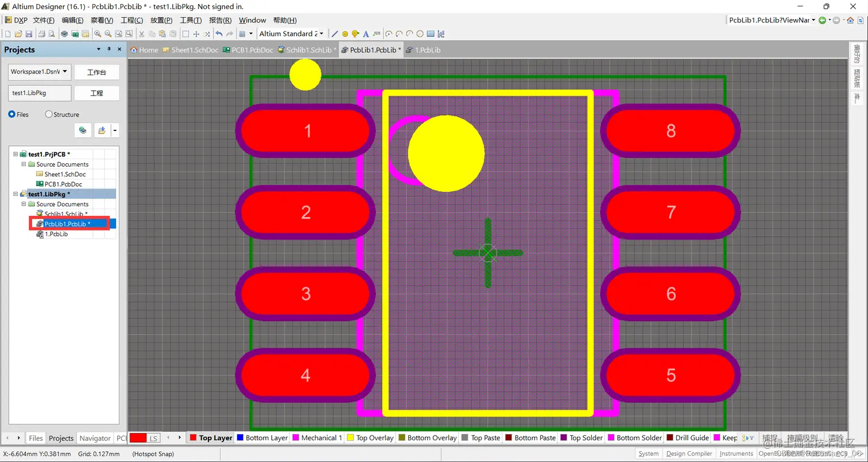Screen dimensions: 868x462
Task: Open the 放置(P) menu
Action: pyautogui.click(x=161, y=20)
